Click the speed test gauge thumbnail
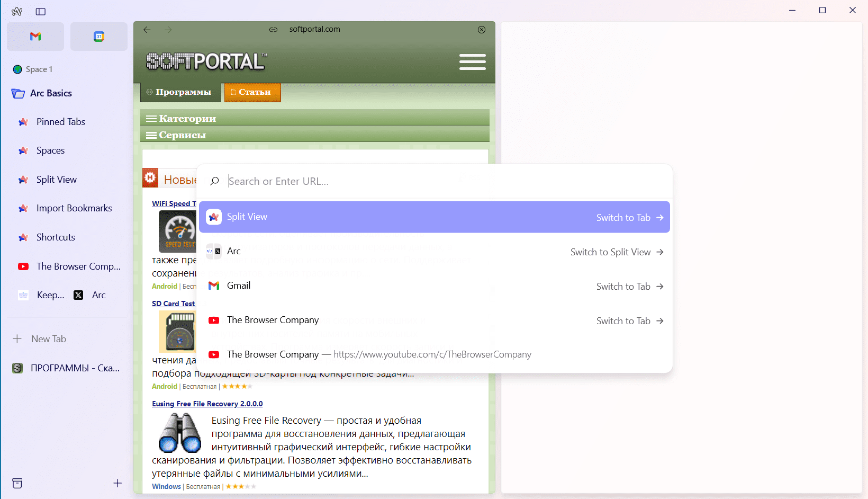868x499 pixels. point(178,231)
